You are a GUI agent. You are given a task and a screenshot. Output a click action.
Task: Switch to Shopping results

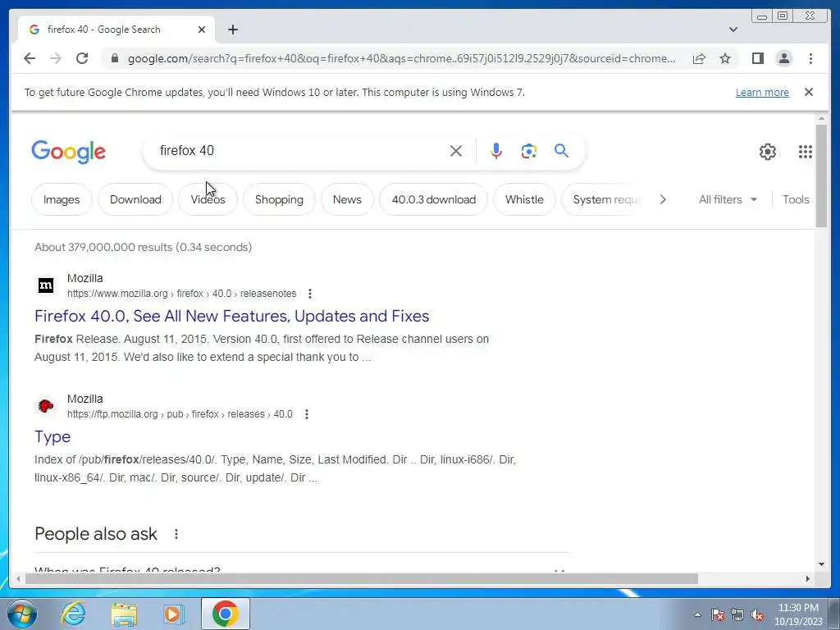click(279, 199)
